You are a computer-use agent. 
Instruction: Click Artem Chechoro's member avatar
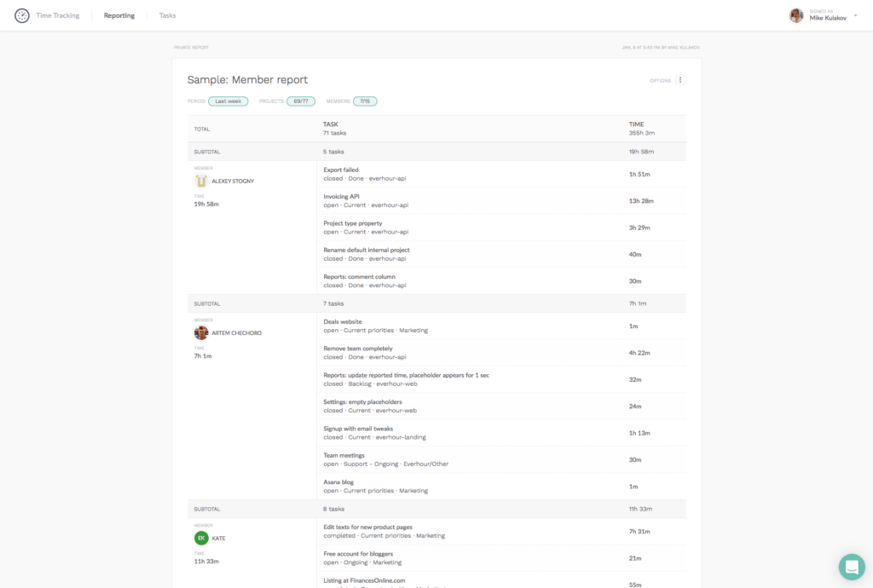coord(199,332)
